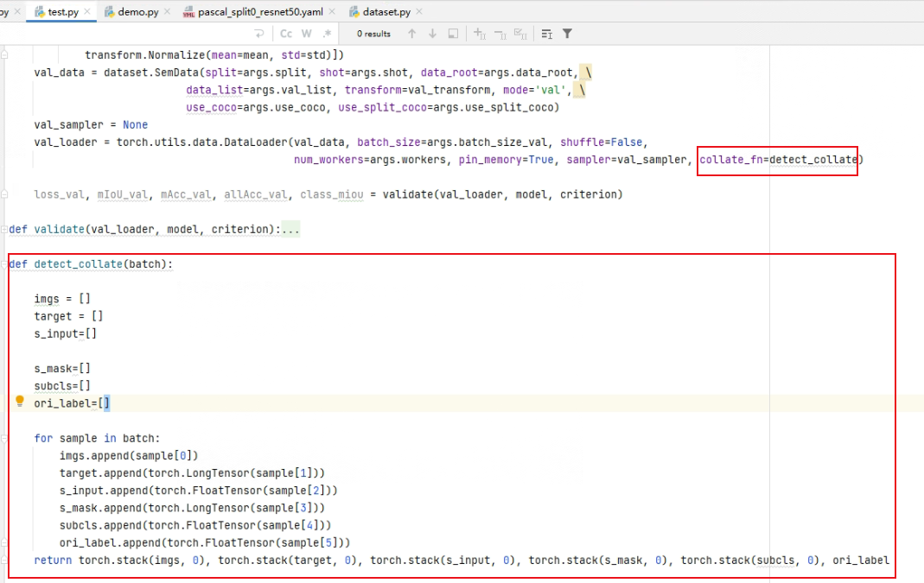924x583 pixels.
Task: Click 'use_split_coco=args.use_split_coco' text
Action: click(x=446, y=107)
